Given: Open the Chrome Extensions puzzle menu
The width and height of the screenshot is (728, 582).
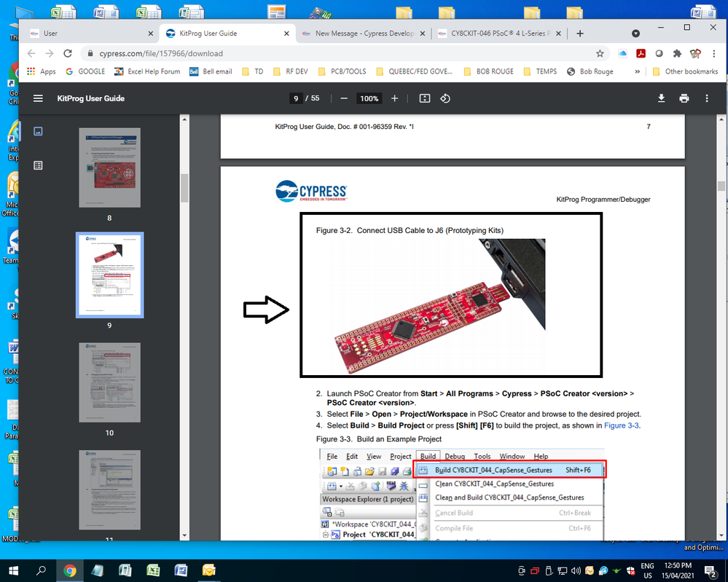Looking at the screenshot, I should click(677, 53).
